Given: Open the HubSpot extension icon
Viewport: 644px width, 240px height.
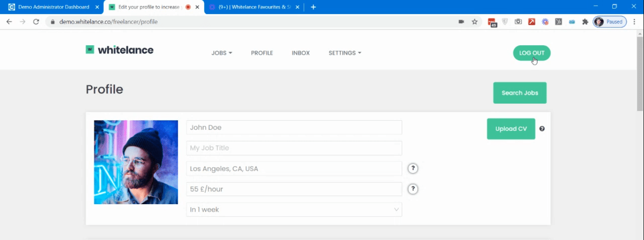Looking at the screenshot, I should (x=559, y=22).
